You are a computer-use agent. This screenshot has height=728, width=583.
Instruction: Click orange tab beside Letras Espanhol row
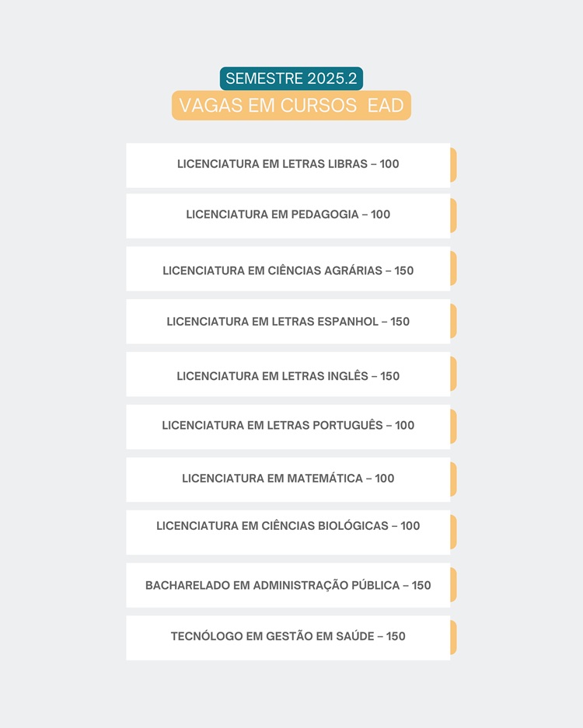pyautogui.click(x=453, y=322)
